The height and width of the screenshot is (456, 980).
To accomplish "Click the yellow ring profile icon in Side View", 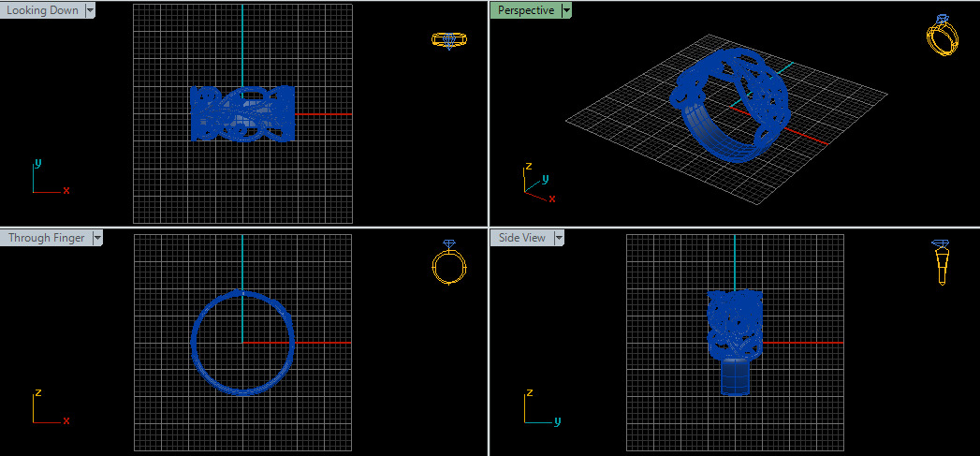I will [942, 262].
